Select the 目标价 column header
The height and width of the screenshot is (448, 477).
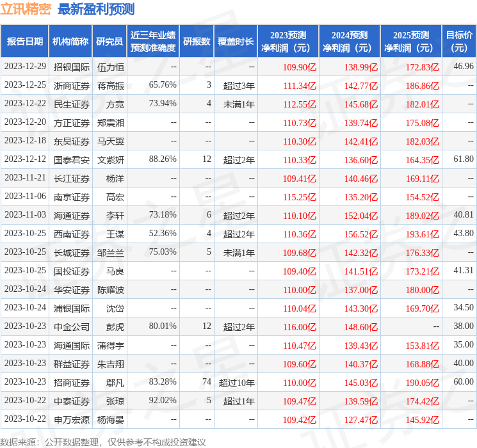(458, 41)
